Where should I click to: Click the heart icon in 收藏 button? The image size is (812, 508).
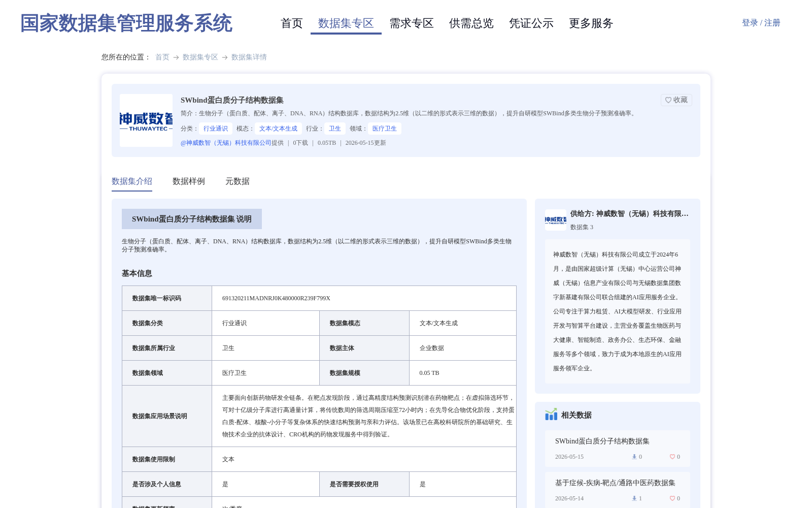click(668, 100)
